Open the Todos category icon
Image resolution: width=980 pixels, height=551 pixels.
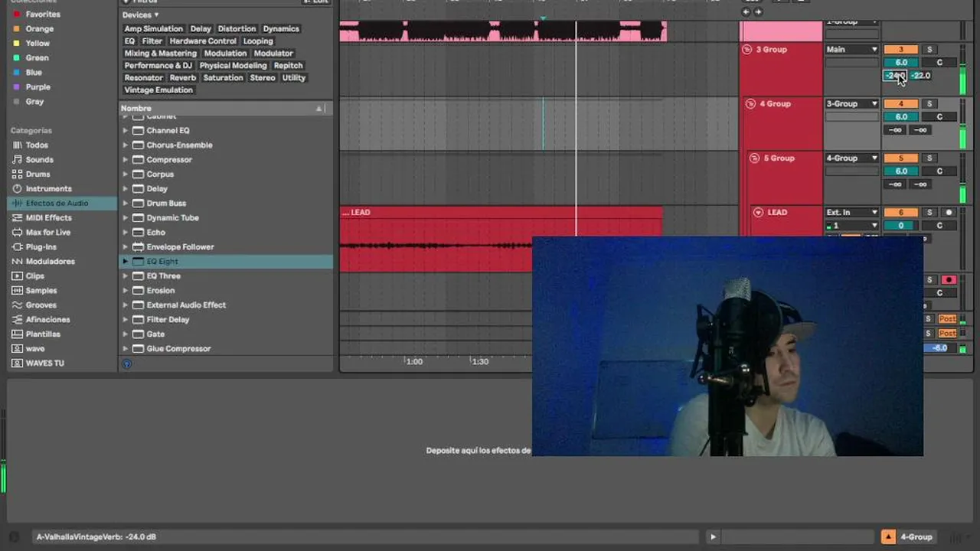[17, 145]
